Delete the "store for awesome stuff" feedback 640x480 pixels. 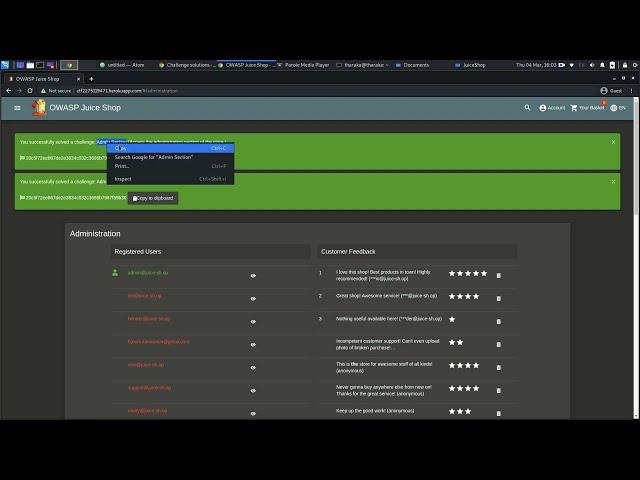tap(498, 368)
